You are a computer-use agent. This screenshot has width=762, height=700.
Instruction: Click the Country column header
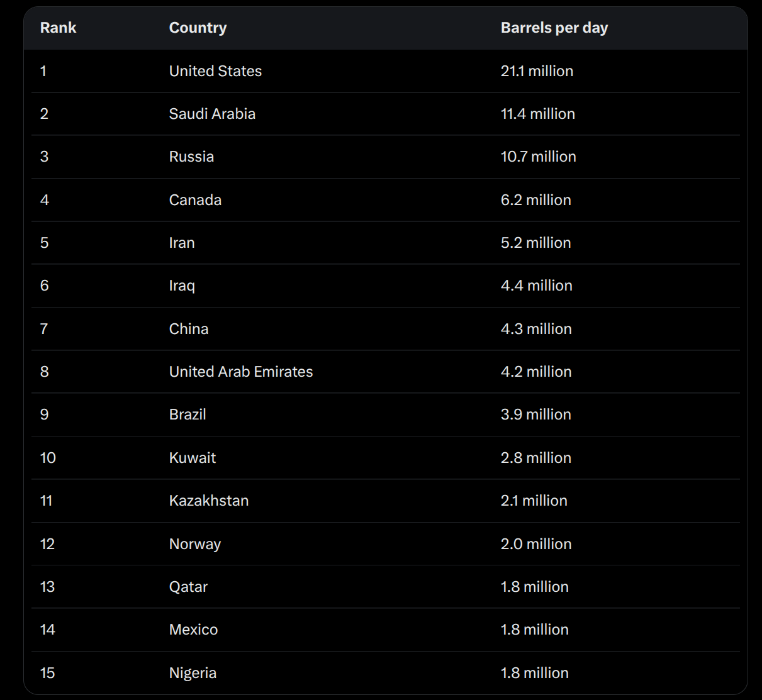pos(198,28)
